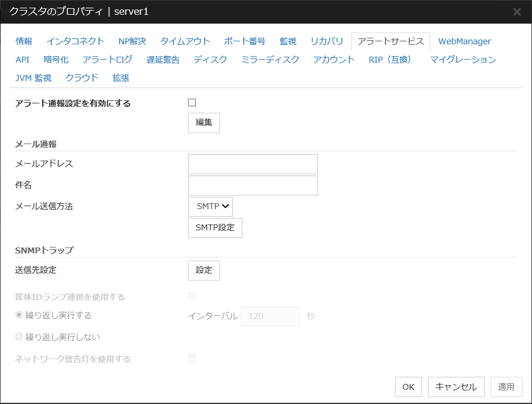Open the インタコネクト tab
Viewport: 532px width, 404px height.
click(x=75, y=41)
